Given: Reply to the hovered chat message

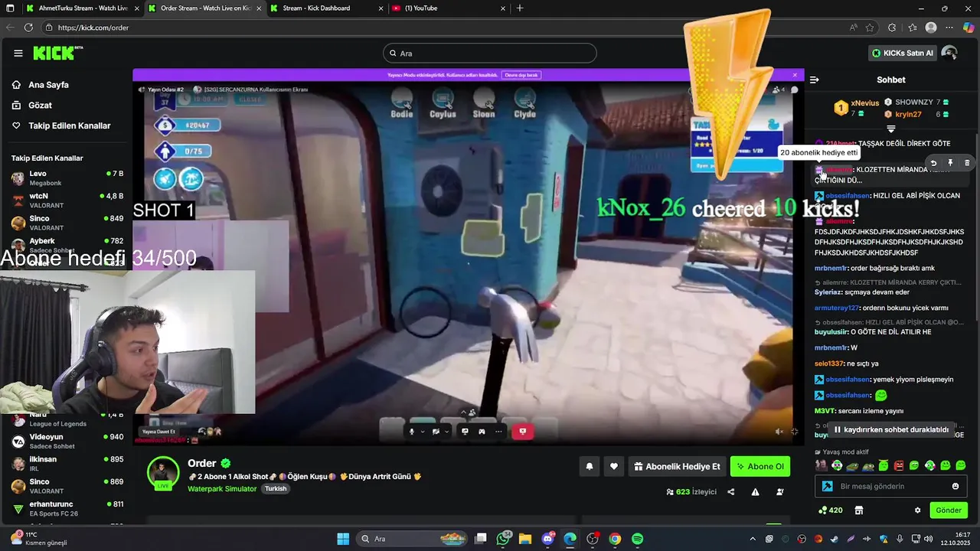Looking at the screenshot, I should click(x=933, y=163).
